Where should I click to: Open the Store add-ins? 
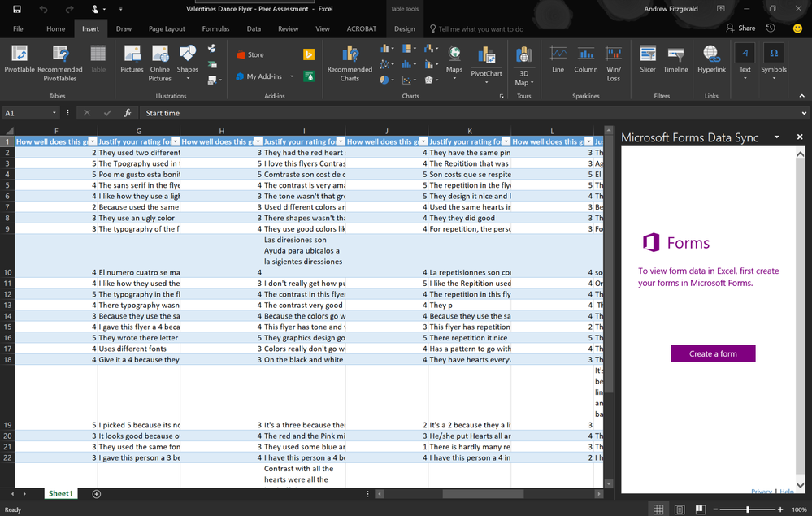click(250, 54)
